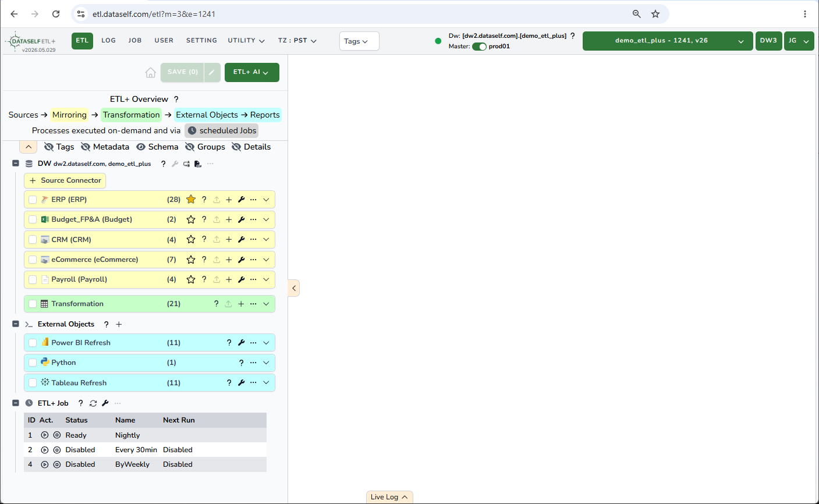
Task: Switch to the ETL tab
Action: 83,41
